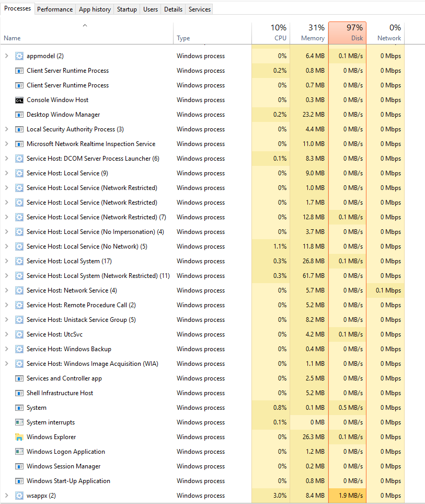Click the Service Host: Windows Backup icon
Screen dimensions: 425x504
point(19,349)
